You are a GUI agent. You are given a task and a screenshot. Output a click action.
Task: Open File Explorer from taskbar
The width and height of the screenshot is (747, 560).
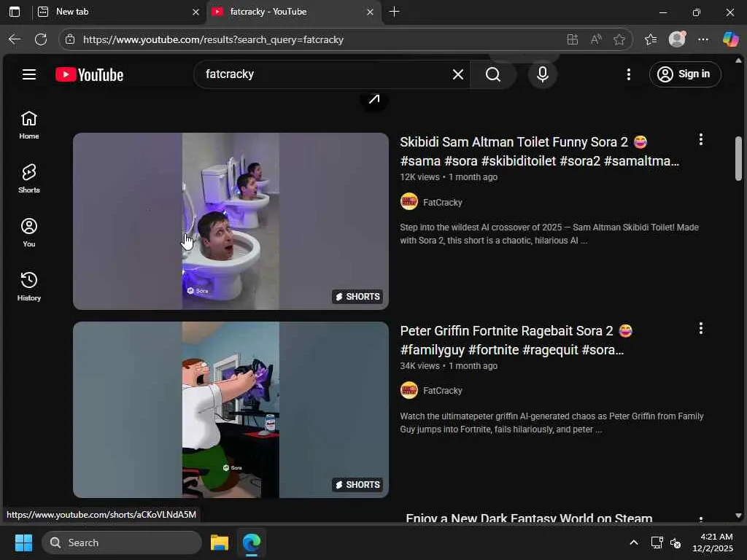(x=220, y=542)
